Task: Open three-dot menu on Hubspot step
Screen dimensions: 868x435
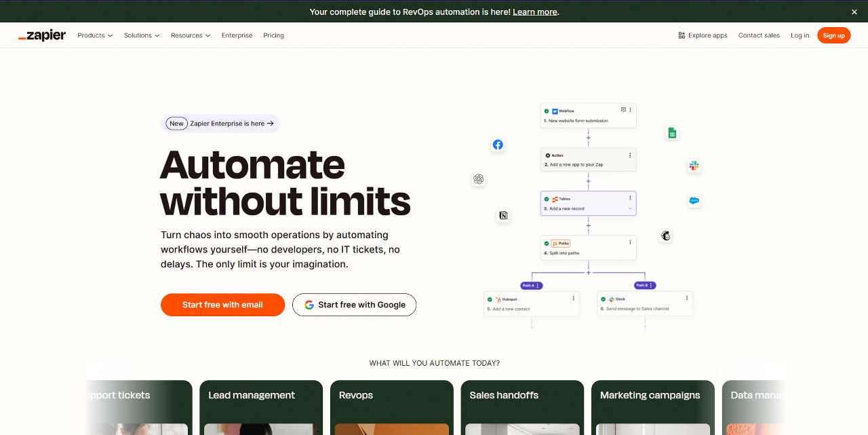Action: pos(573,299)
